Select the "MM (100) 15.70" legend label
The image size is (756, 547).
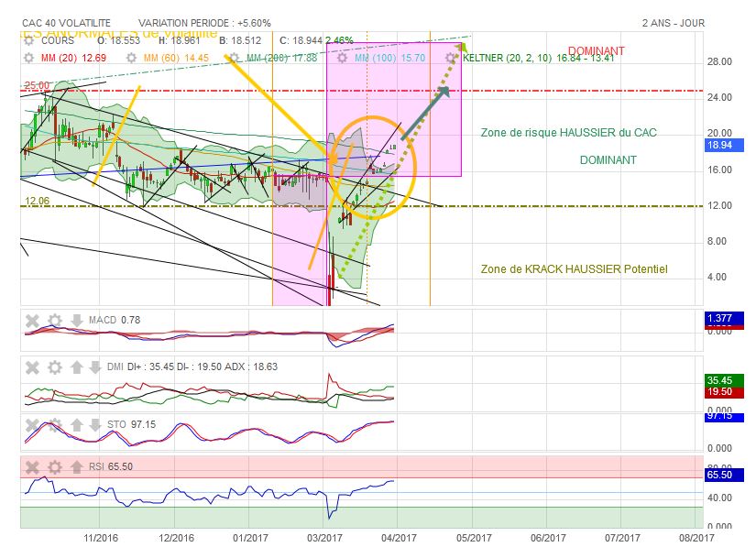pos(390,58)
